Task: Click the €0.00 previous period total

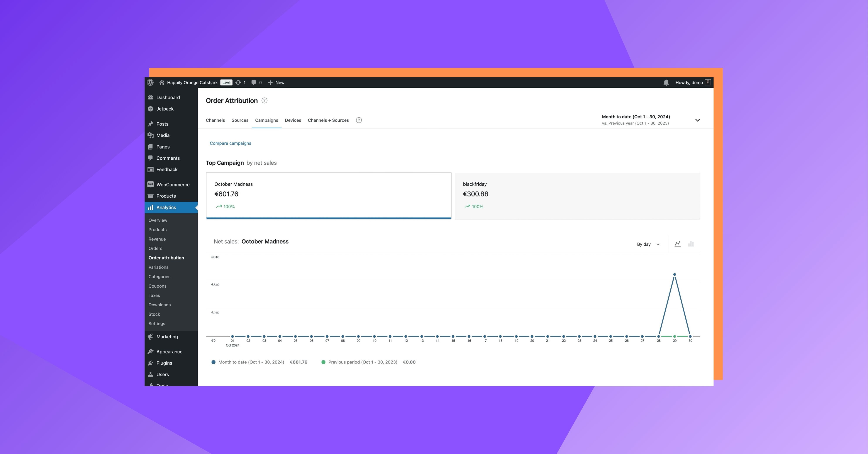Action: pos(409,362)
